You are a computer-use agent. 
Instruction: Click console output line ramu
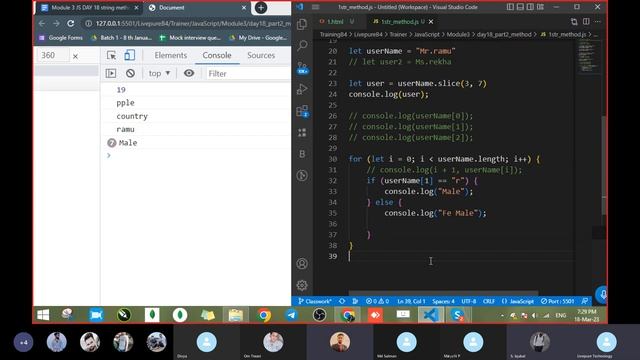coord(125,129)
